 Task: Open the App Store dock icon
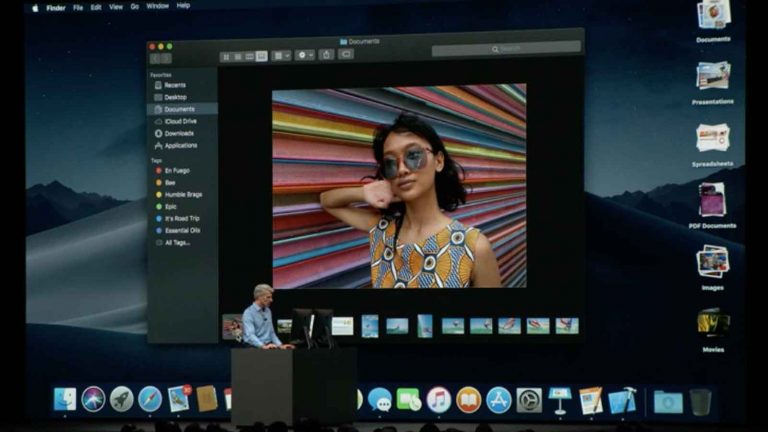(x=498, y=399)
